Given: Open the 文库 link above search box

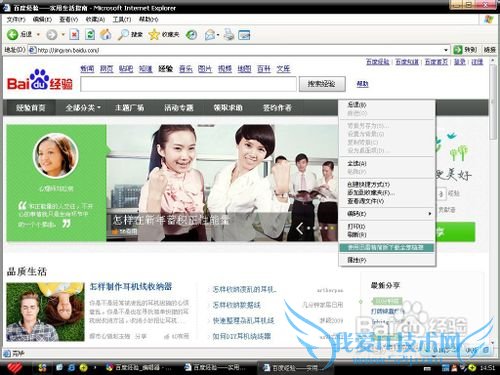Looking at the screenshot, I should [283, 69].
